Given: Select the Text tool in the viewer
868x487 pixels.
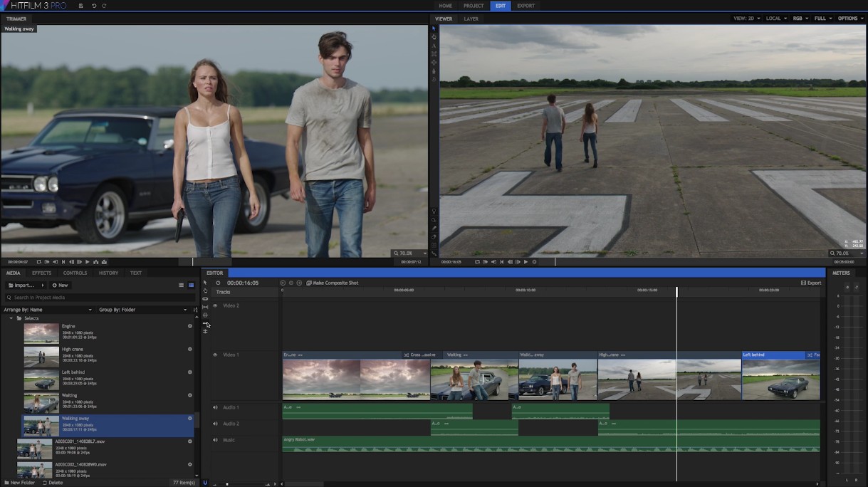Looking at the screenshot, I should (x=434, y=46).
